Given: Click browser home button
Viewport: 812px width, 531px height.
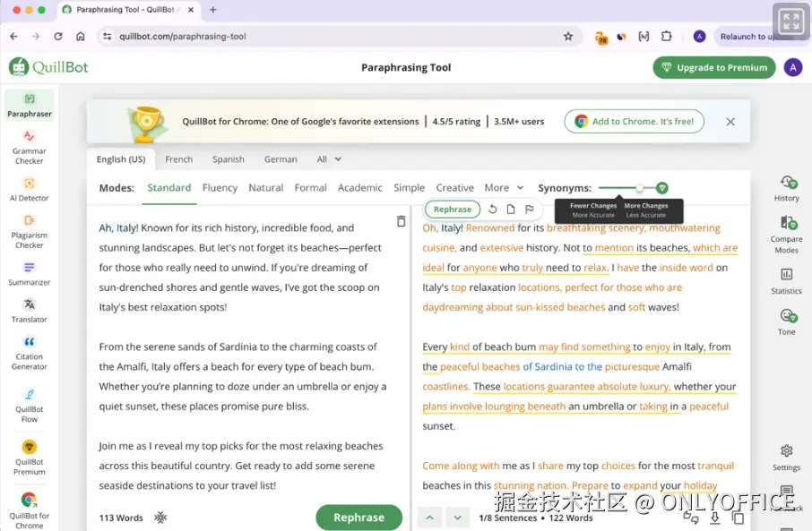Looking at the screenshot, I should [81, 36].
